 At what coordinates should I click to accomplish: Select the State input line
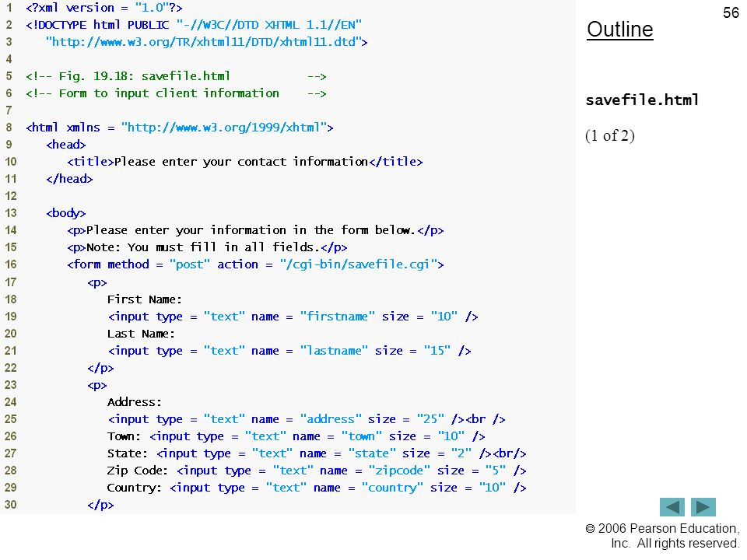click(317, 453)
